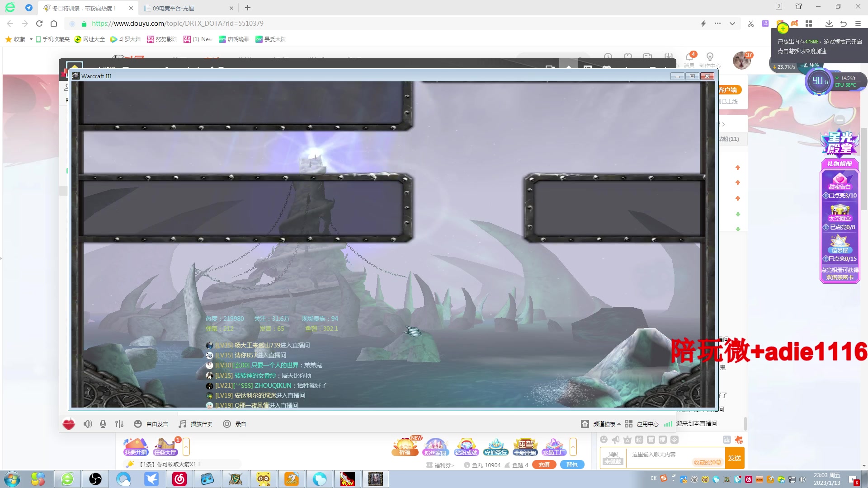Open the scissors screenshot tool
The width and height of the screenshot is (868, 488).
click(751, 23)
